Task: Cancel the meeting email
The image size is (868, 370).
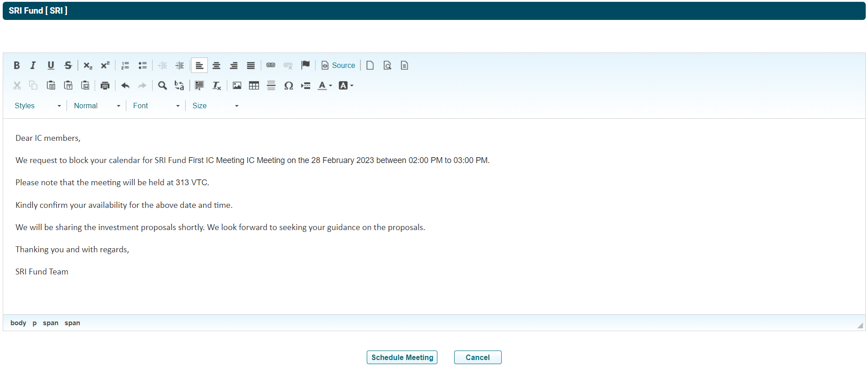Action: point(477,357)
